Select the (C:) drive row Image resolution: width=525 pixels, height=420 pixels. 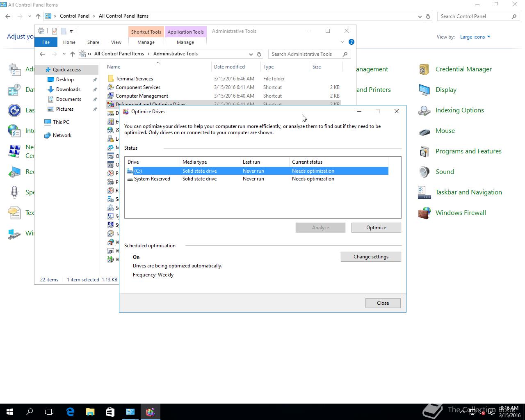pyautogui.click(x=257, y=171)
